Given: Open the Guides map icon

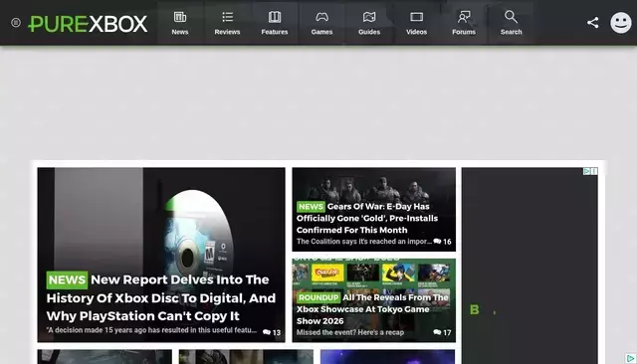Looking at the screenshot, I should [x=369, y=17].
